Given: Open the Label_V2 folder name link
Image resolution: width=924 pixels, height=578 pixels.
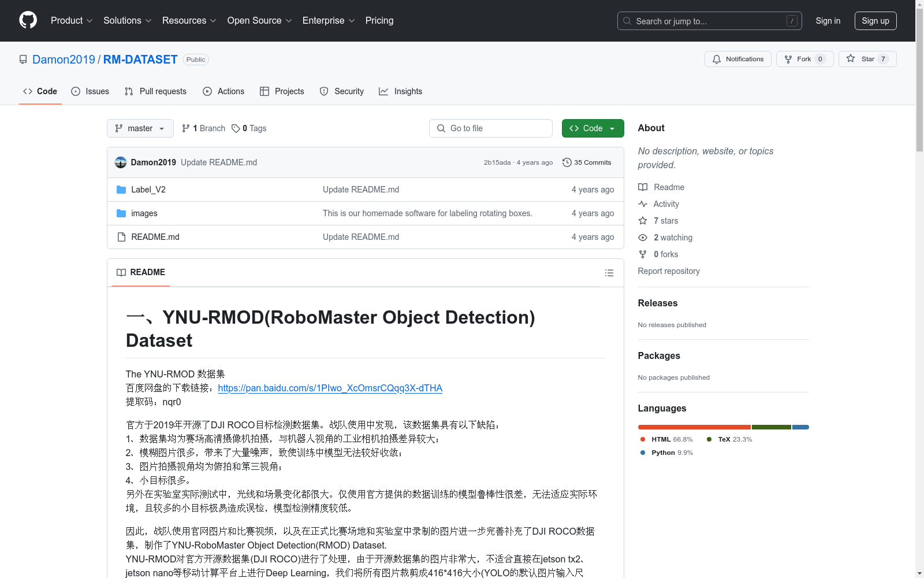Looking at the screenshot, I should (x=148, y=190).
